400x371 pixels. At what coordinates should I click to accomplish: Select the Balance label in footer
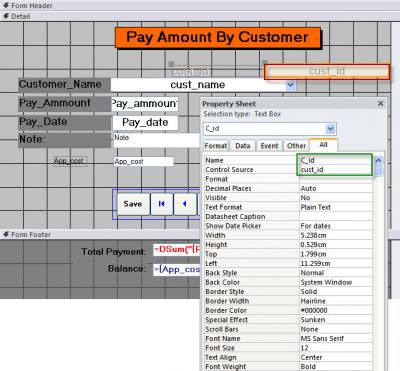127,269
